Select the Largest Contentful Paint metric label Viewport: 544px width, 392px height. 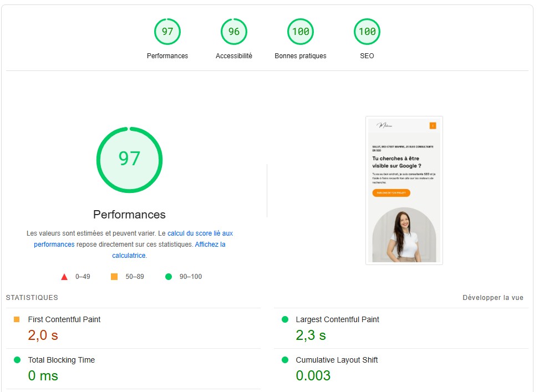tap(337, 319)
